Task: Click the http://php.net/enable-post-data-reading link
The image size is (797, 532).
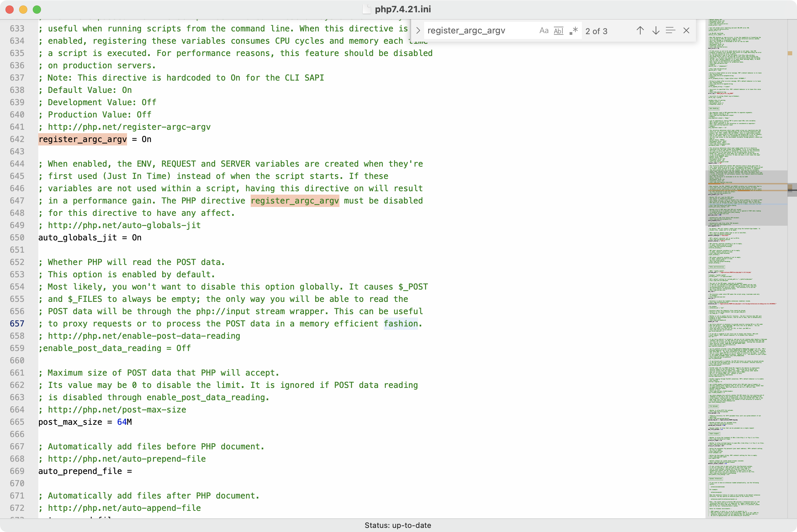Action: pyautogui.click(x=144, y=336)
